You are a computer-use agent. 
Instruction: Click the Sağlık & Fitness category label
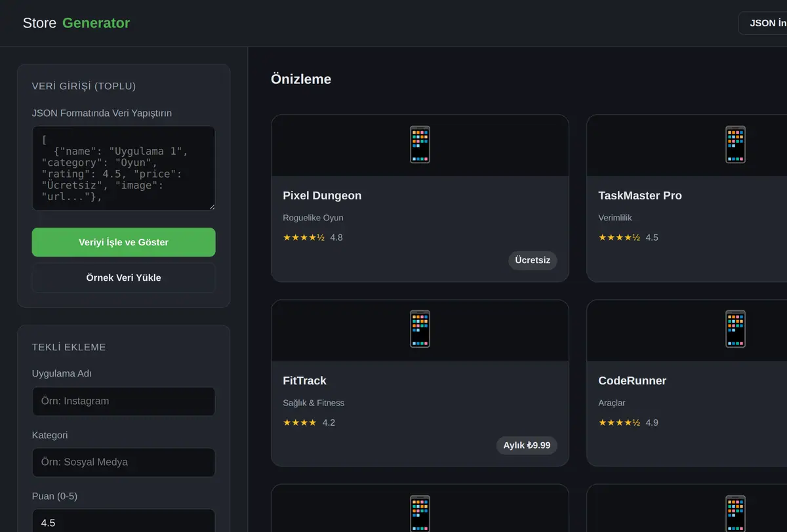[x=313, y=403]
